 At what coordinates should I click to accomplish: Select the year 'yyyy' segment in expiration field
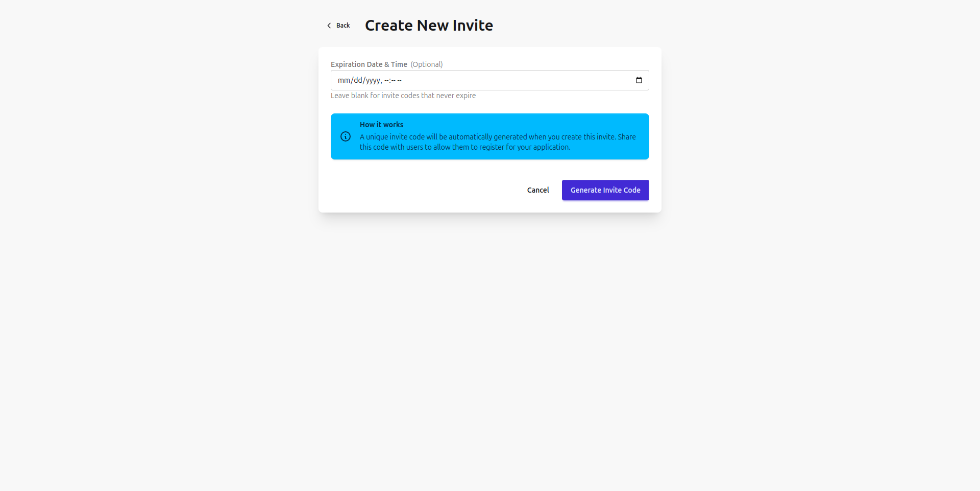pos(373,80)
